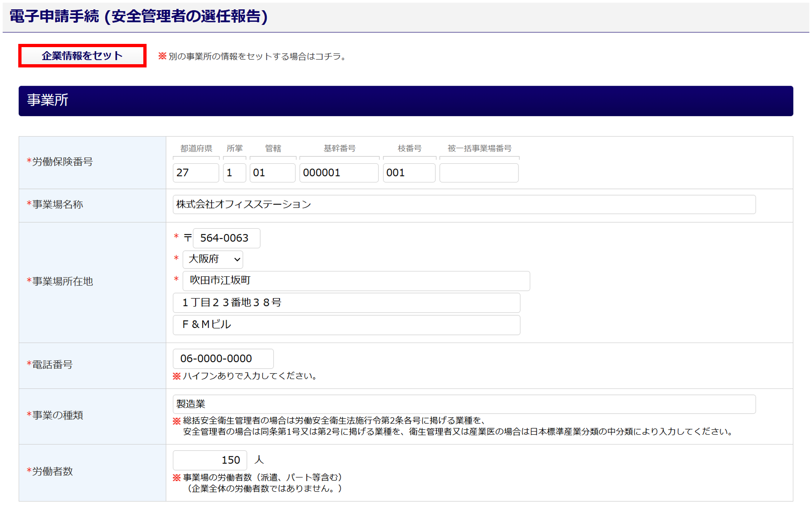This screenshot has width=812, height=514.
Task: Click the 都道府県 field containing 27
Action: pos(196,173)
